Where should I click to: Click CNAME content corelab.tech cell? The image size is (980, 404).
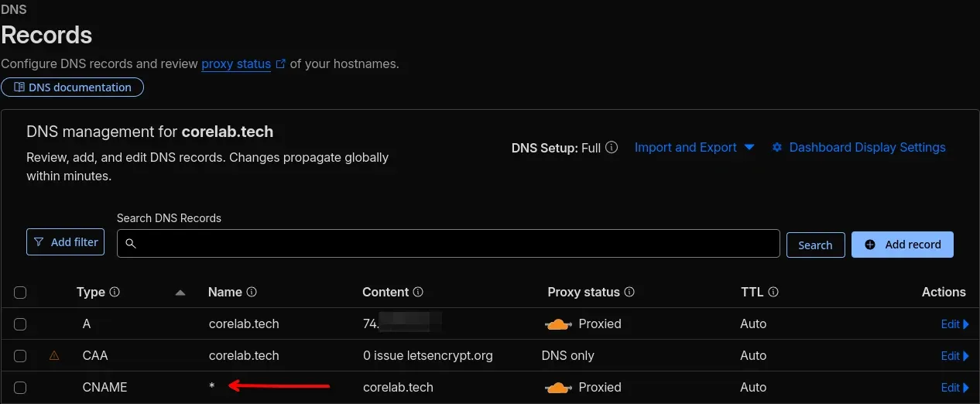(x=398, y=388)
